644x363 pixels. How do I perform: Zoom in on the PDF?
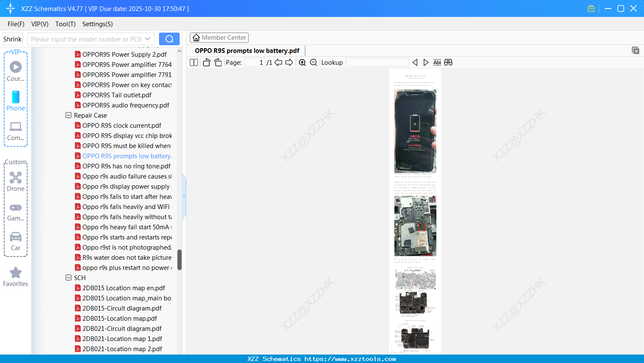point(302,63)
